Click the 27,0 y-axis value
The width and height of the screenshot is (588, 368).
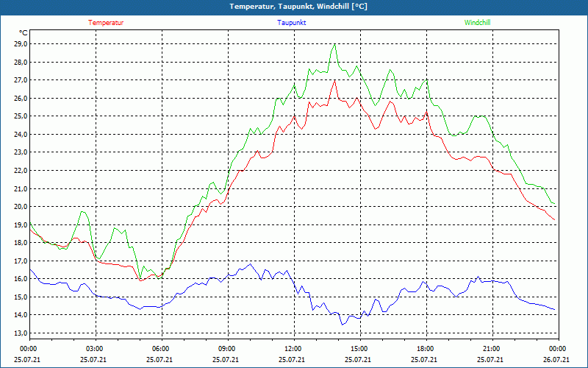[21, 80]
